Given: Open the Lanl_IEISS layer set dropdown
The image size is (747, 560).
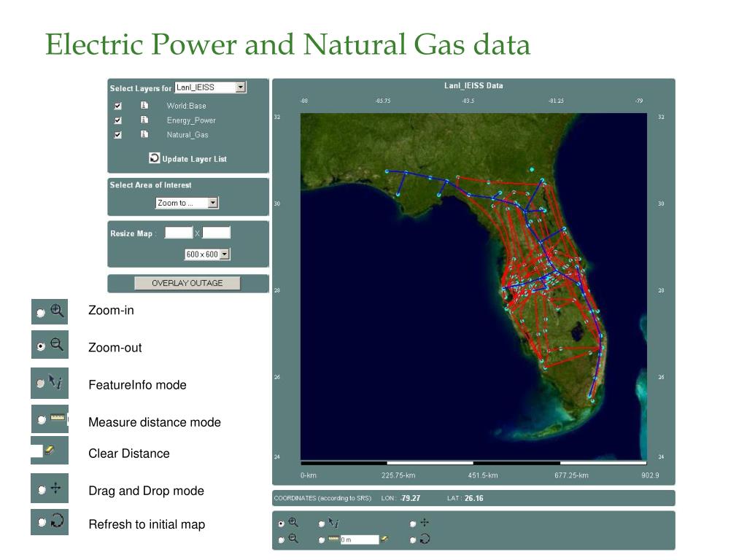Looking at the screenshot, I should point(210,87).
